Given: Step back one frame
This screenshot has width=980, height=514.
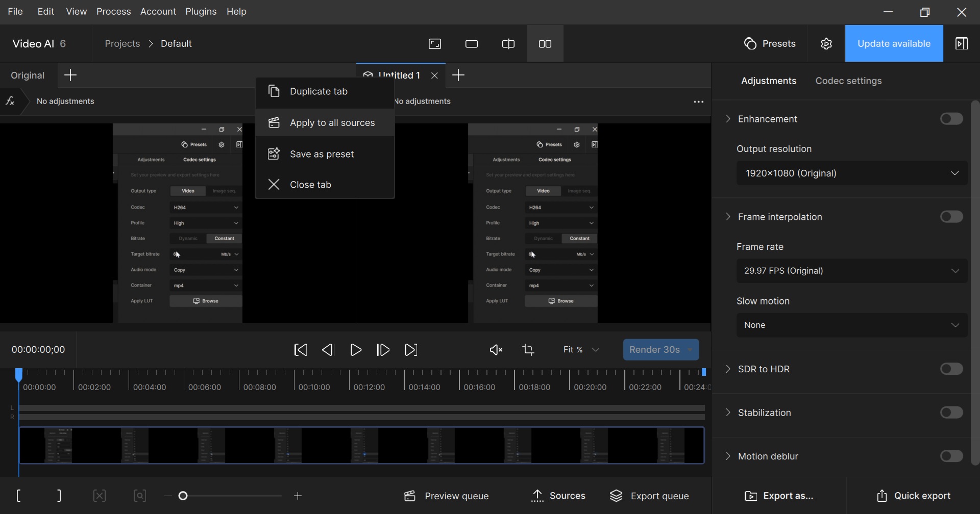Looking at the screenshot, I should point(328,350).
